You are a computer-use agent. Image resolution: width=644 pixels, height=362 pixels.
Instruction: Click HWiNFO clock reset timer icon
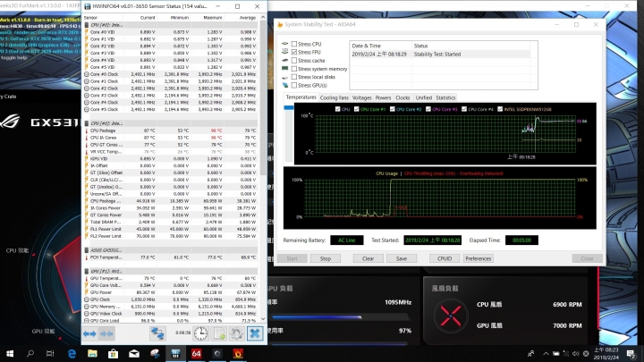pyautogui.click(x=201, y=333)
